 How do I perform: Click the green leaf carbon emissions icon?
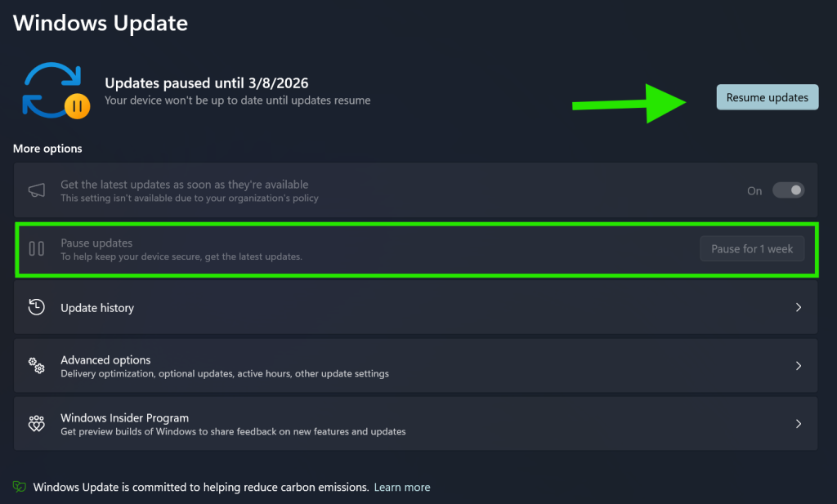[20, 487]
